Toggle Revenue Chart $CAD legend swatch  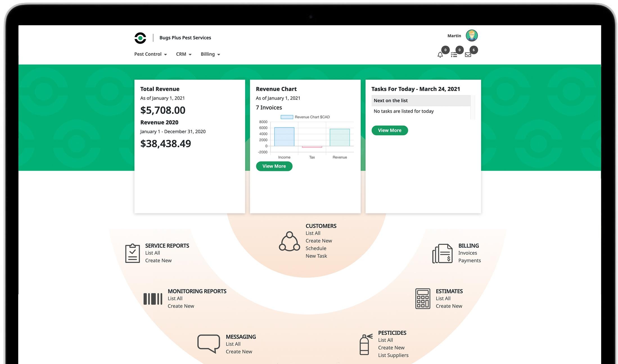tap(287, 117)
